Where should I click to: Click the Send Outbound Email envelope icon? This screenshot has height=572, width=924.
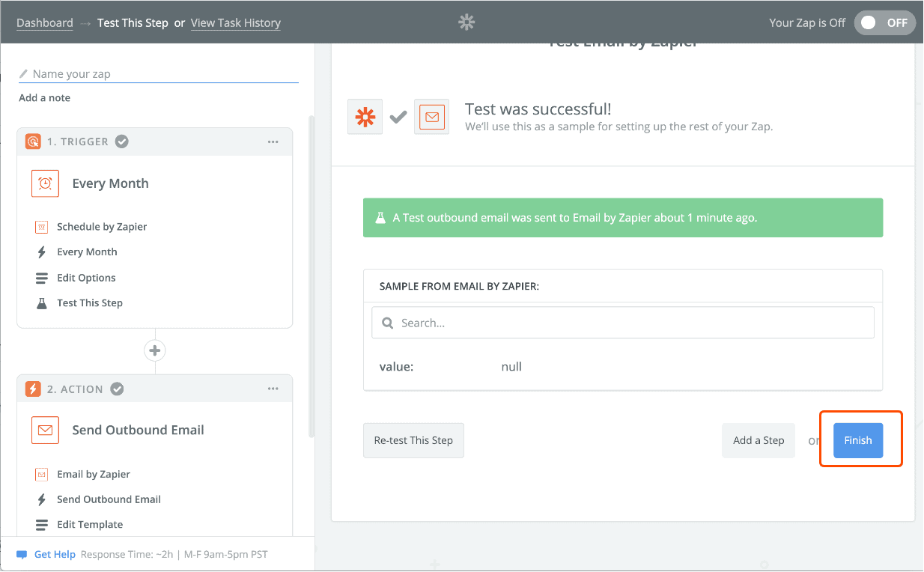click(x=45, y=430)
